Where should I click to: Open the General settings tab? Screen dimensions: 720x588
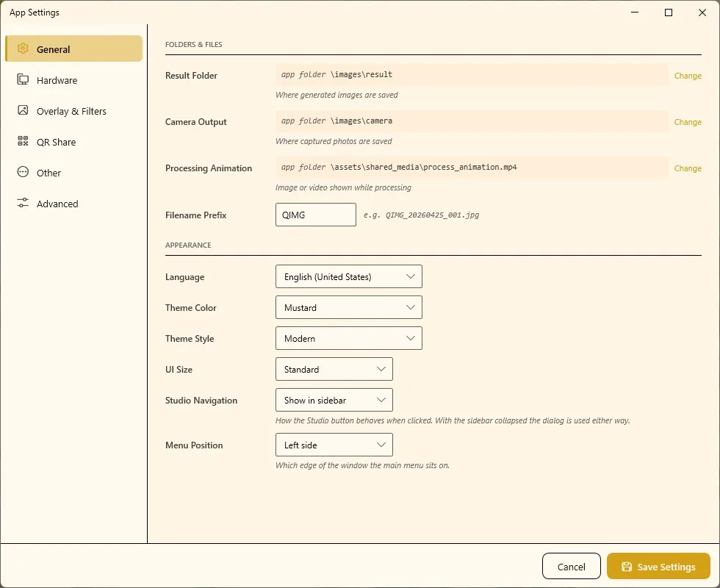point(74,49)
